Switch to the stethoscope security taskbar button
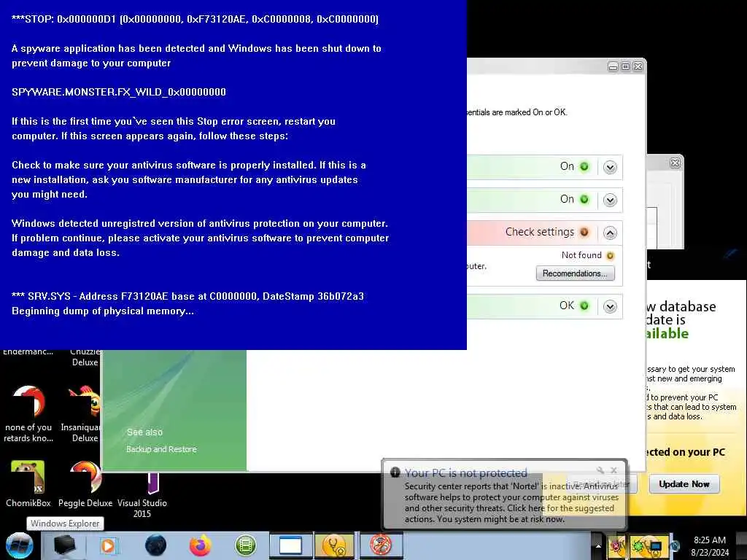 tap(335, 545)
